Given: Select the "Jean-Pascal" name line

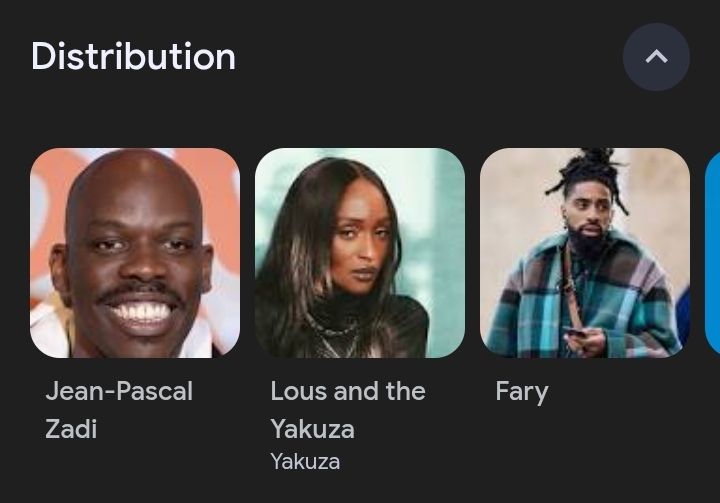Looking at the screenshot, I should click(x=119, y=391).
